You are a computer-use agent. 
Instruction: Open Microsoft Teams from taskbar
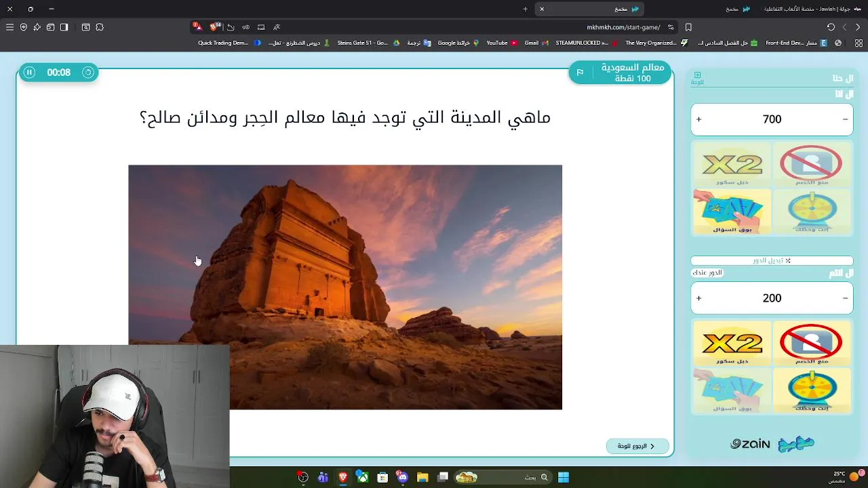point(323,477)
